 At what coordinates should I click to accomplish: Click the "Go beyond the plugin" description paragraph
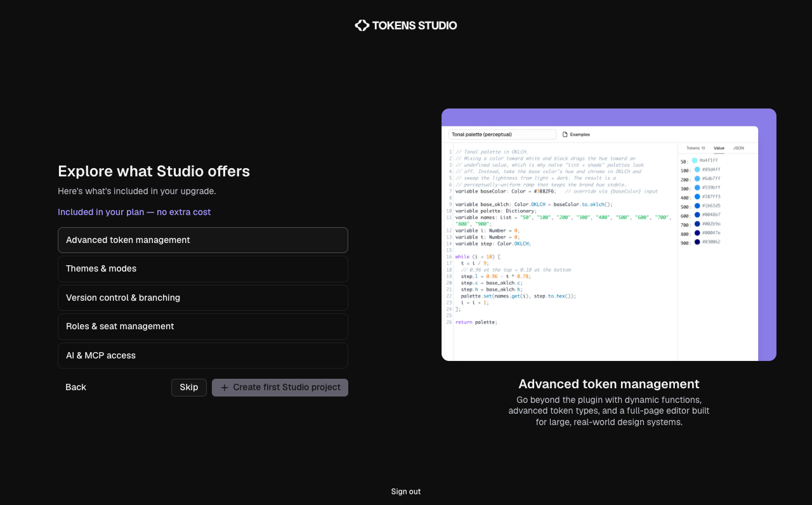[x=609, y=411]
